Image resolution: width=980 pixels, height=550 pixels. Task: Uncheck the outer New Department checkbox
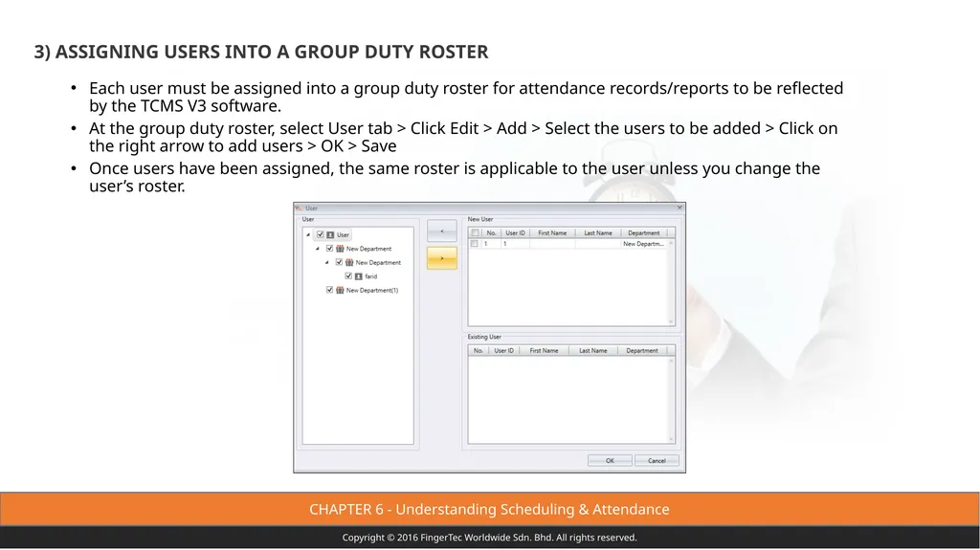click(x=329, y=249)
